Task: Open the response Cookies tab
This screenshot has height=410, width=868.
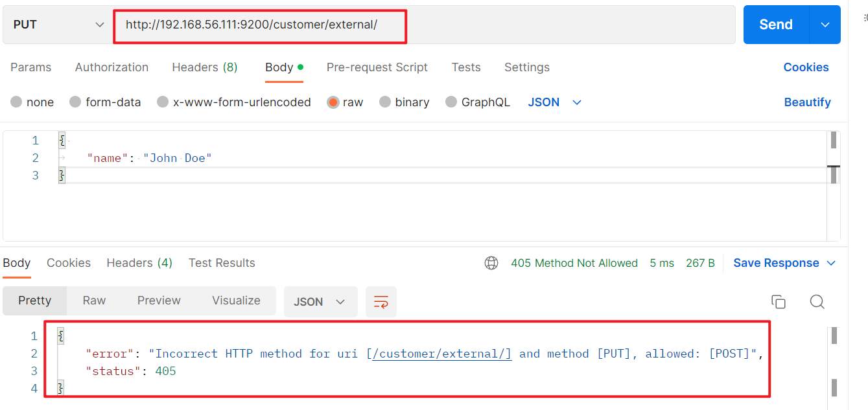Action: tap(69, 263)
